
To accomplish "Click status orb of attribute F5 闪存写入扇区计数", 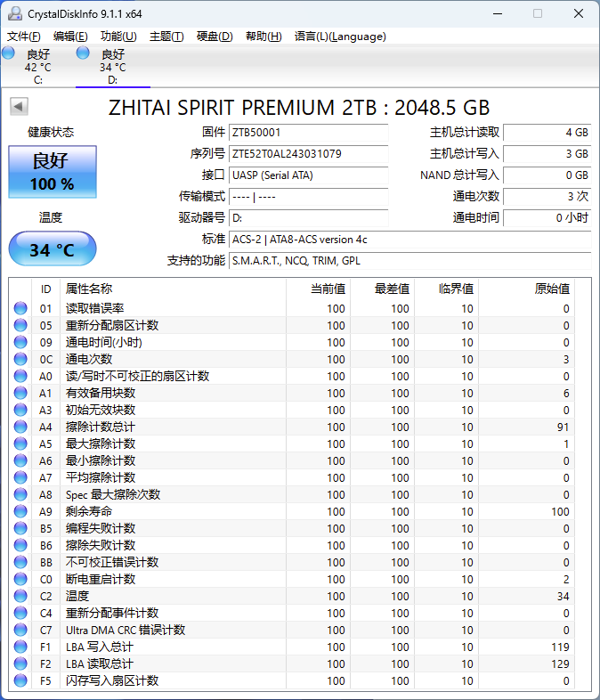I will tap(20, 680).
